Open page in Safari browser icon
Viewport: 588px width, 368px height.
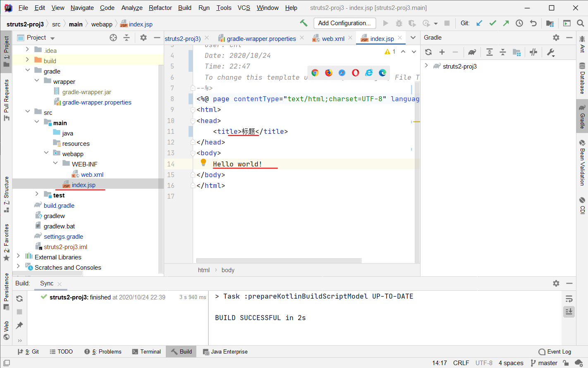coord(342,73)
